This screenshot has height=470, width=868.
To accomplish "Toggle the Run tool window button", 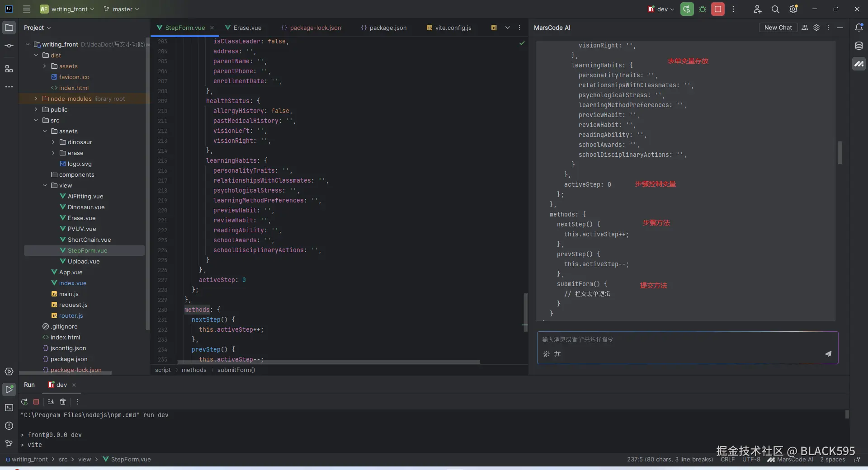I will [x=9, y=390].
